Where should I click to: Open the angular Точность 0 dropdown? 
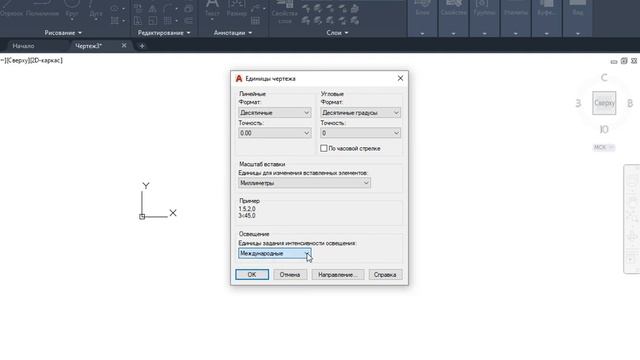360,133
